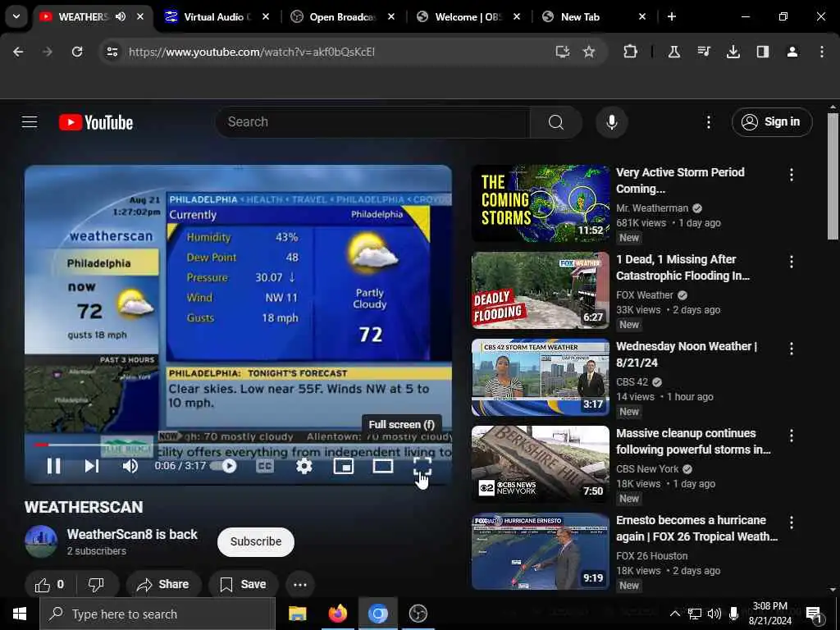The width and height of the screenshot is (840, 630).
Task: Click the search magnifier button
Action: tap(556, 122)
